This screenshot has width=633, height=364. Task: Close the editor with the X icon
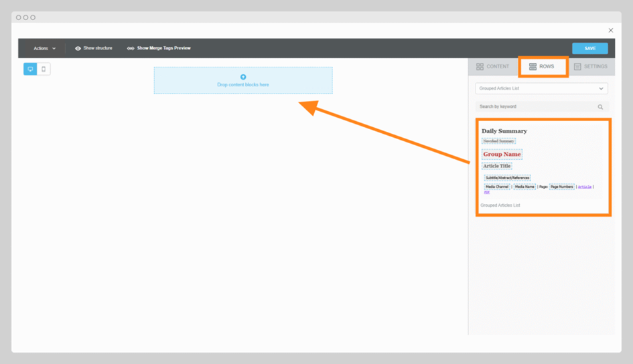click(610, 31)
